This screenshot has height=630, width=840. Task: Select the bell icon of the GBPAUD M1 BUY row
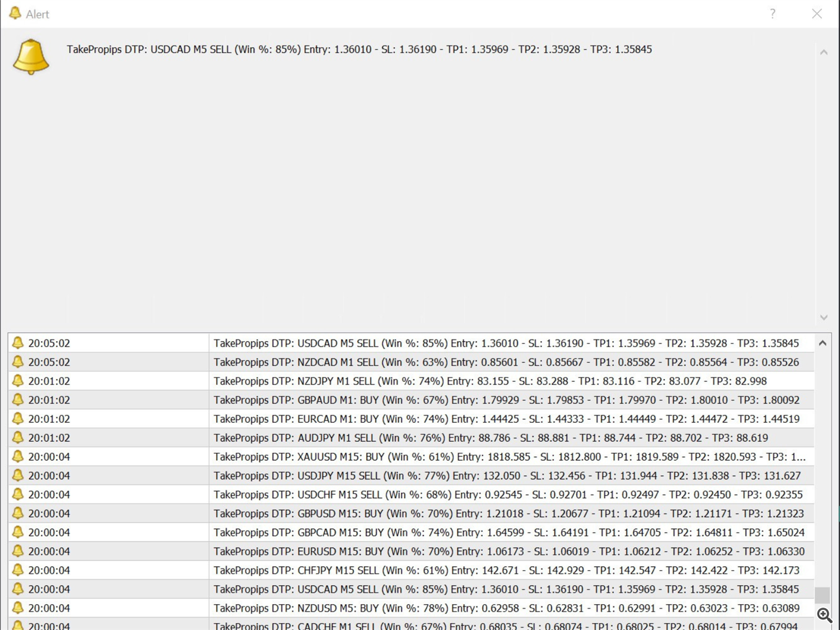(x=18, y=400)
